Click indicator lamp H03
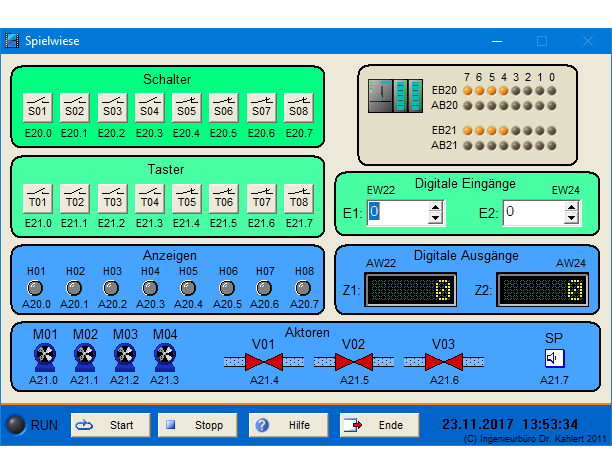 click(111, 288)
